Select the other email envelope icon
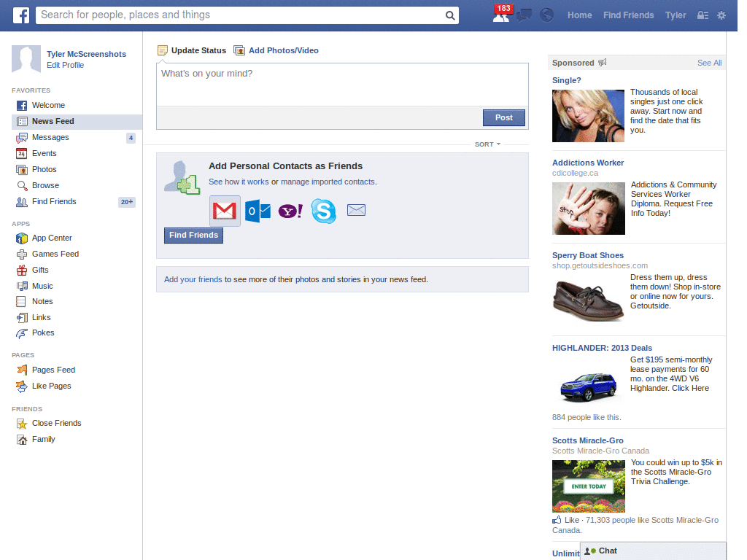747x560 pixels. (x=356, y=210)
